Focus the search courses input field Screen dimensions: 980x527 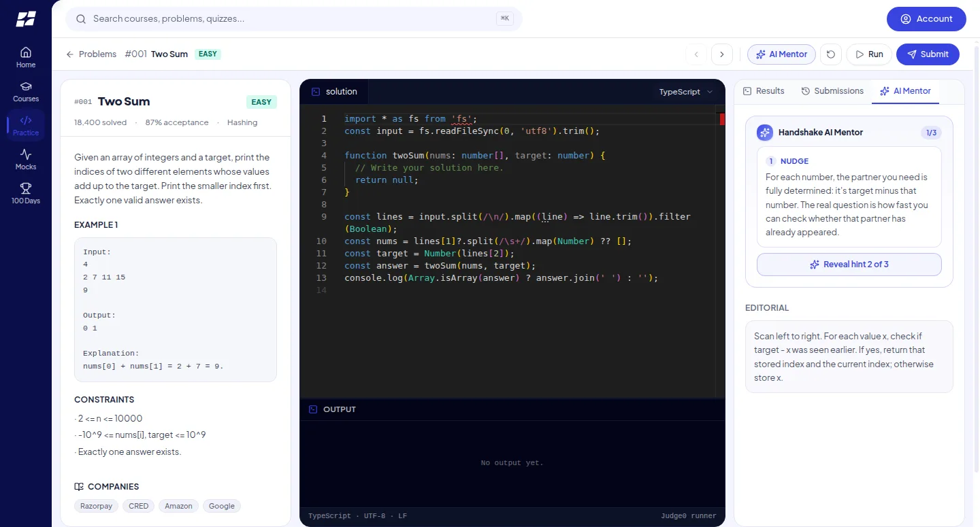293,19
